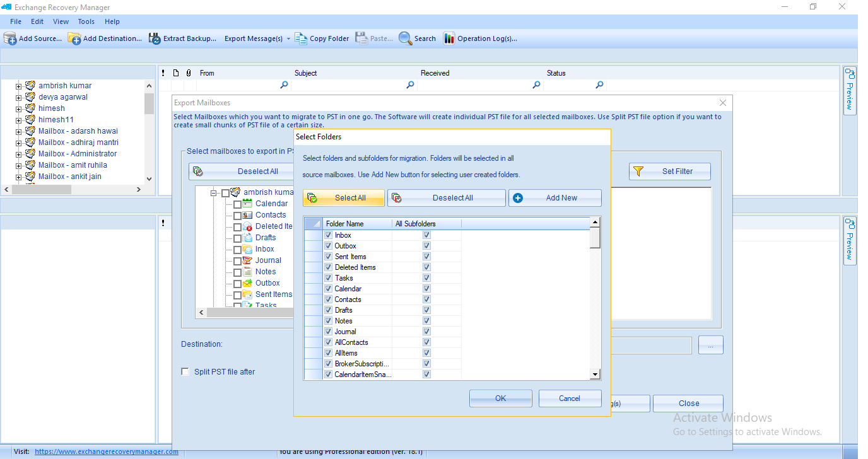Expand Mailbox - amit ruhila node

click(x=19, y=165)
